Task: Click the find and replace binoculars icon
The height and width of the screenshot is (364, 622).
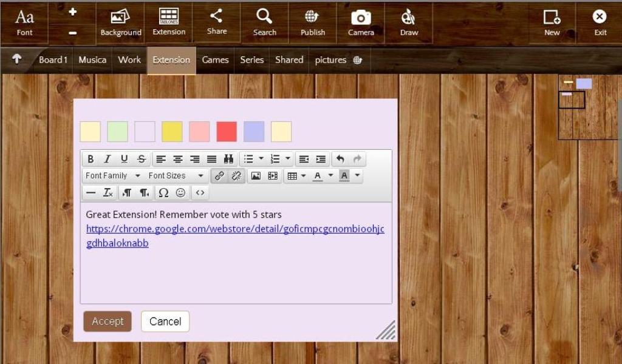Action: tap(228, 159)
